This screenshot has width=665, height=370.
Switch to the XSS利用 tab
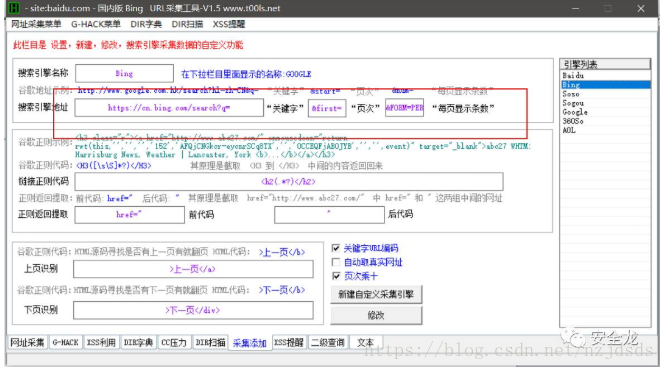(x=101, y=342)
